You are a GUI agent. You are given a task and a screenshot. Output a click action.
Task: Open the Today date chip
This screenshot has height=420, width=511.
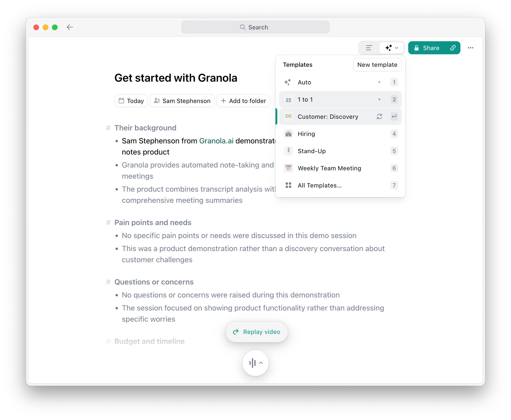pos(131,101)
